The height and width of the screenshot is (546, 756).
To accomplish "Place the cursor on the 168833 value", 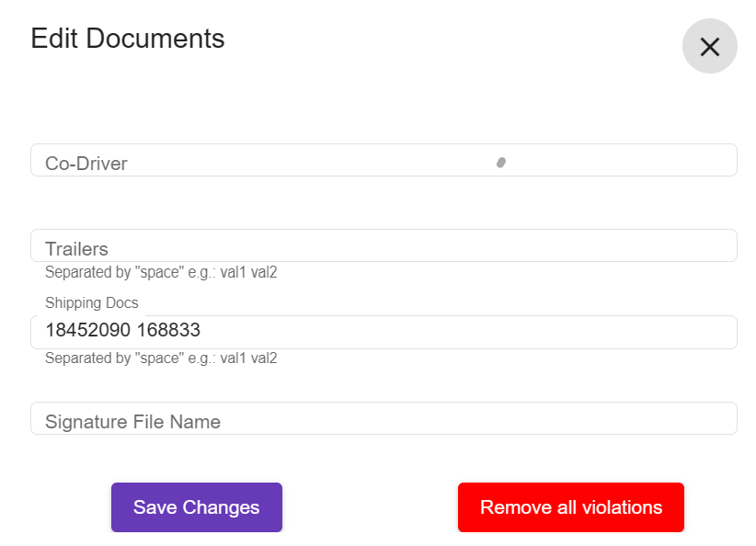I will pyautogui.click(x=168, y=330).
